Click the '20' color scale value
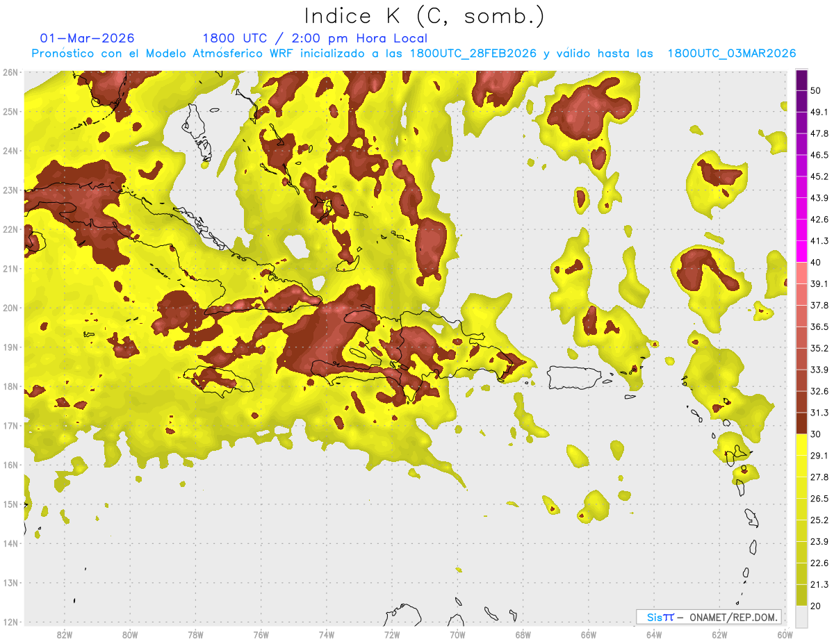The height and width of the screenshot is (644, 834). (816, 606)
